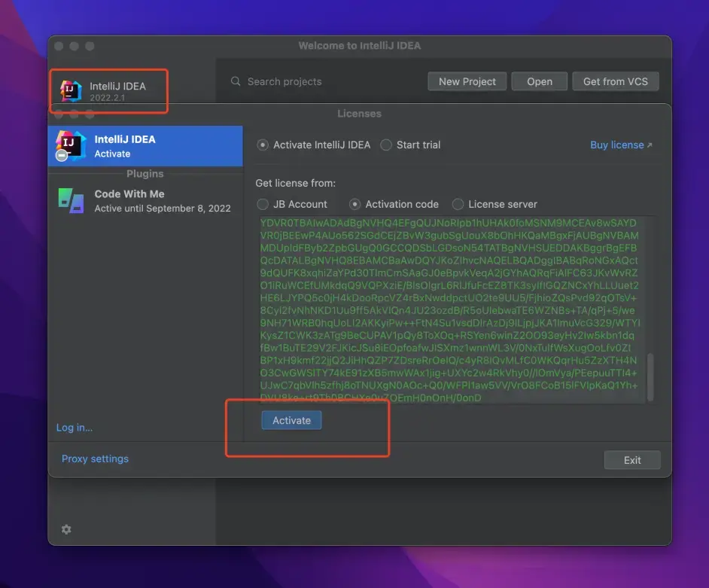Open the Proxy settings link
The height and width of the screenshot is (588, 709).
(x=95, y=459)
